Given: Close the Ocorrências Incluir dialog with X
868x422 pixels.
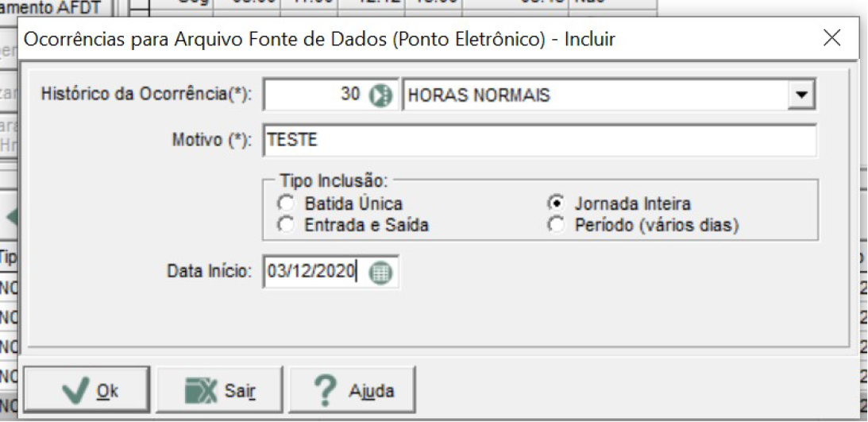Looking at the screenshot, I should click(x=831, y=39).
